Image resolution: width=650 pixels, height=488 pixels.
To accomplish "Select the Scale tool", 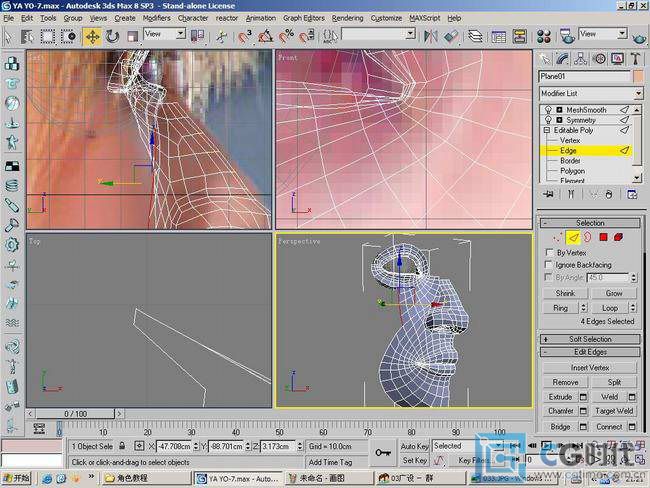I will (x=132, y=36).
